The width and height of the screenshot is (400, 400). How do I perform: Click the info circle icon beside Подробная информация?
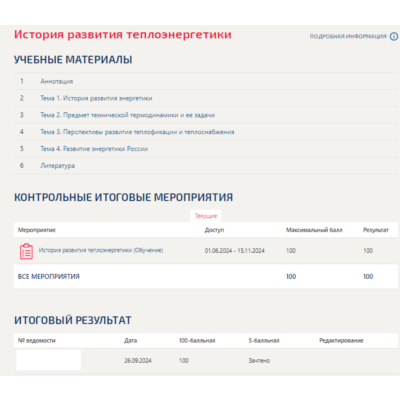(x=394, y=36)
